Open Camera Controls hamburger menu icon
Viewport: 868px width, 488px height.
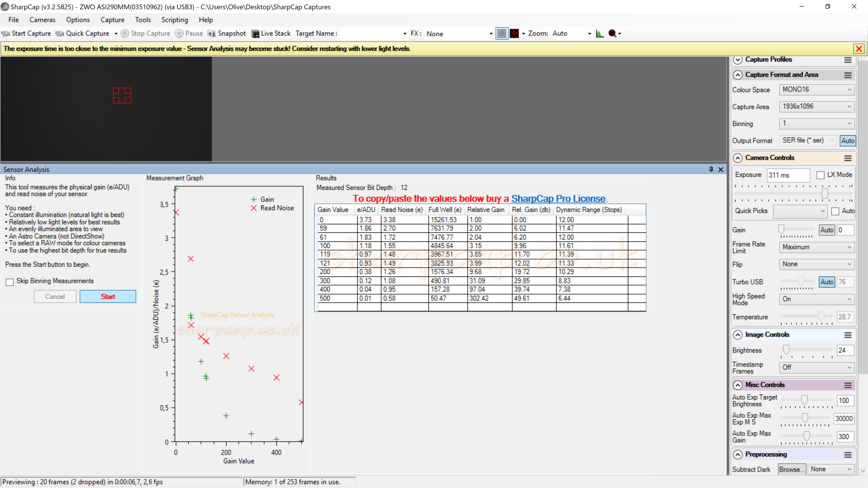coord(848,158)
